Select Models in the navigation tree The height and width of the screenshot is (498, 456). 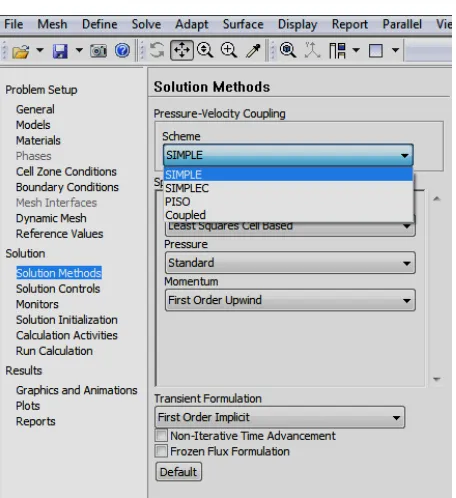coord(33,125)
